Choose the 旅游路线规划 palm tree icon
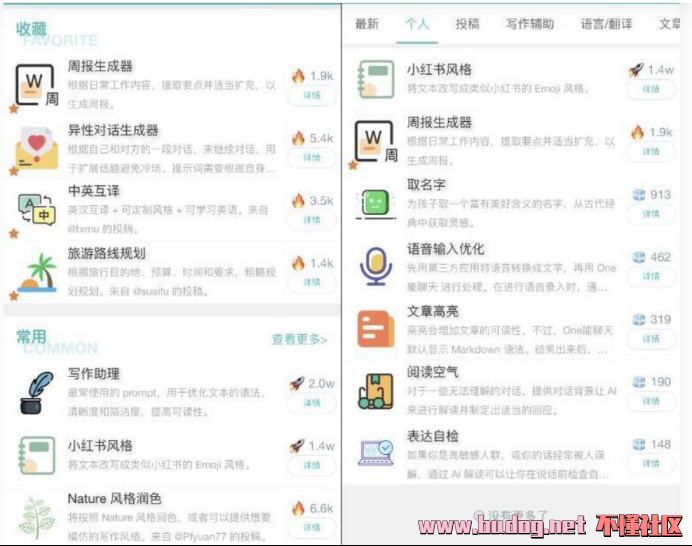The image size is (692, 546). pyautogui.click(x=37, y=272)
